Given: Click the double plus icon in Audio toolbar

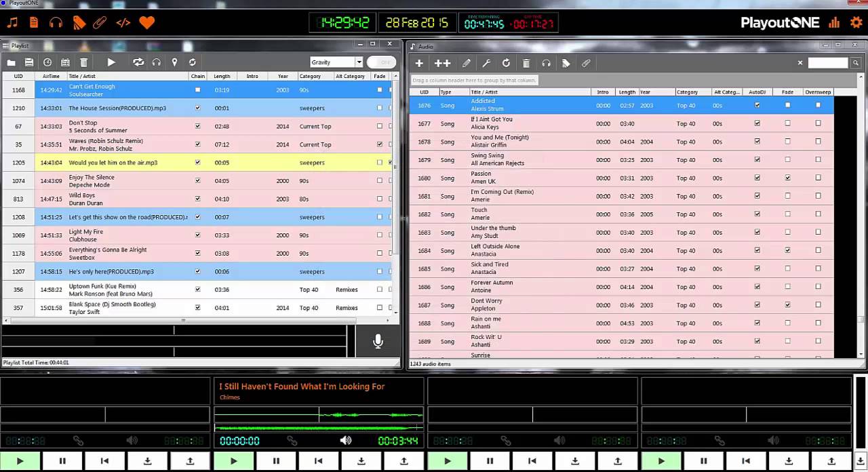Looking at the screenshot, I should [x=442, y=63].
